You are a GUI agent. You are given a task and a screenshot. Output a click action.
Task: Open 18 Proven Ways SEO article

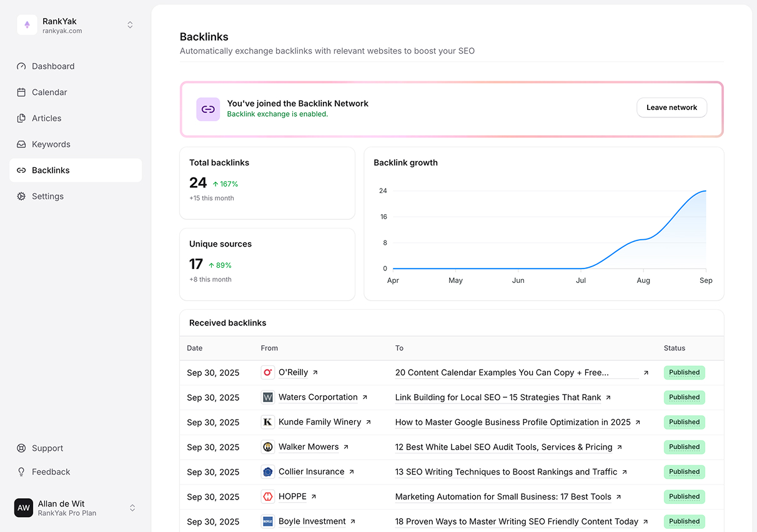(x=517, y=522)
